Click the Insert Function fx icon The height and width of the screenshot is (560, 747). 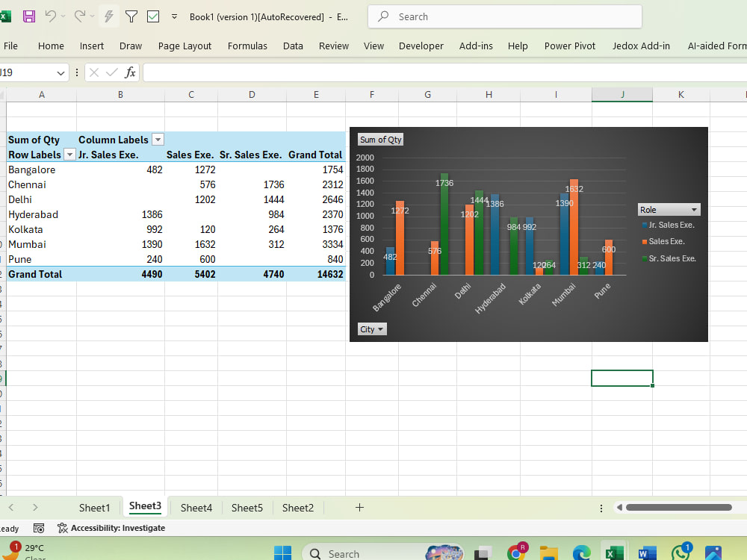tap(130, 72)
